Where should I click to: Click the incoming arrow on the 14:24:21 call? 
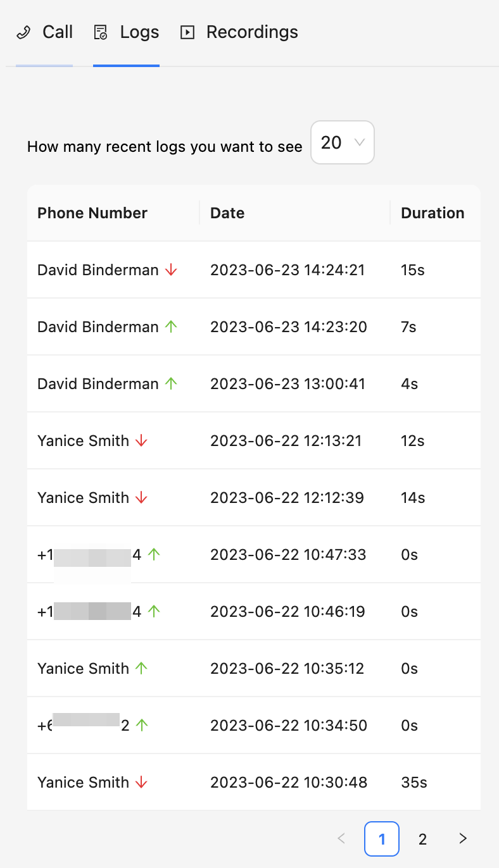coord(171,270)
